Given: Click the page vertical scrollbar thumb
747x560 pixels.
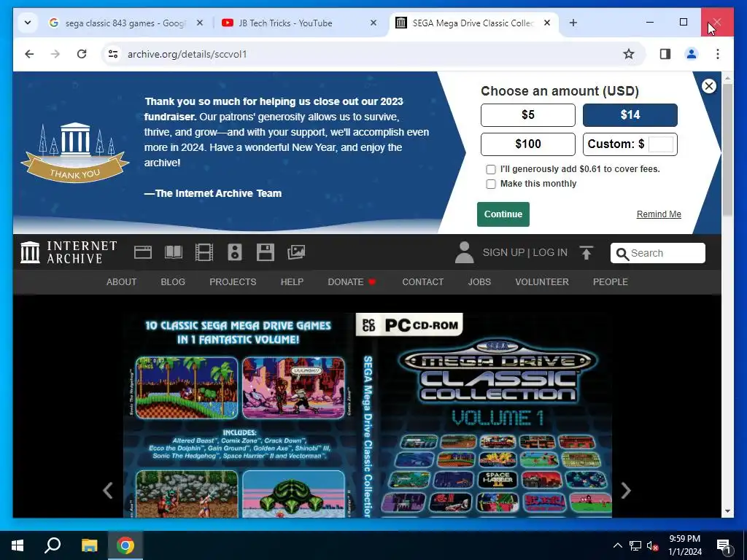Looking at the screenshot, I should point(727,149).
